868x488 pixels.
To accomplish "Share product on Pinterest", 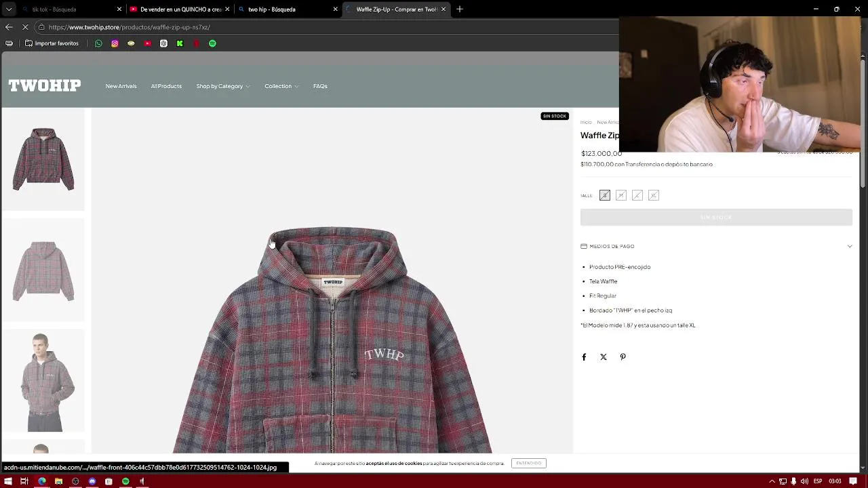I will tap(623, 357).
